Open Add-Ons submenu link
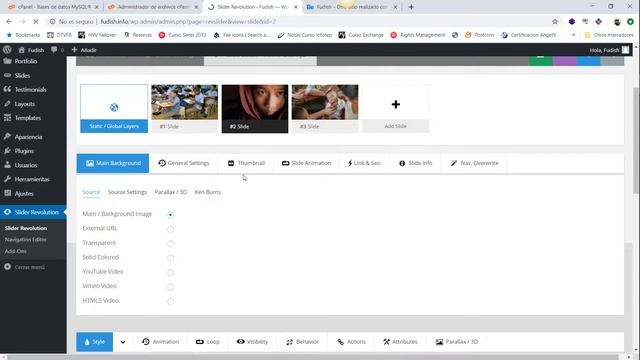 click(x=16, y=251)
